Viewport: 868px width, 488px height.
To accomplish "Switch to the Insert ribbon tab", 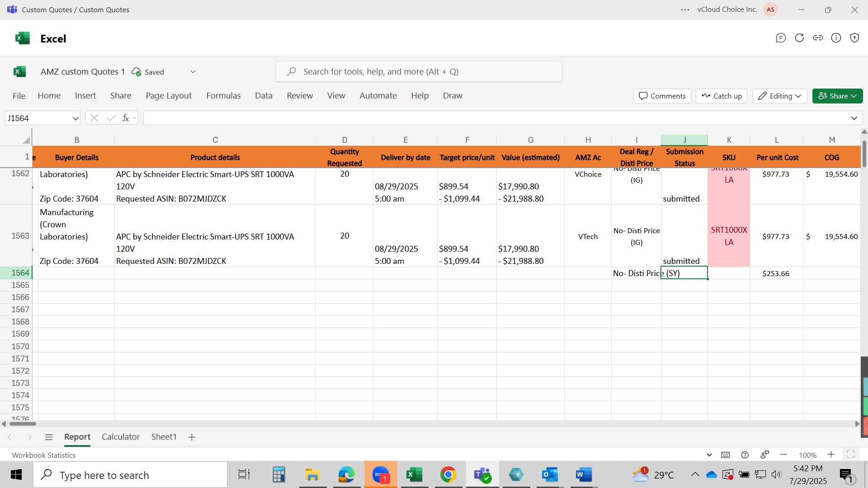I will [x=85, y=96].
